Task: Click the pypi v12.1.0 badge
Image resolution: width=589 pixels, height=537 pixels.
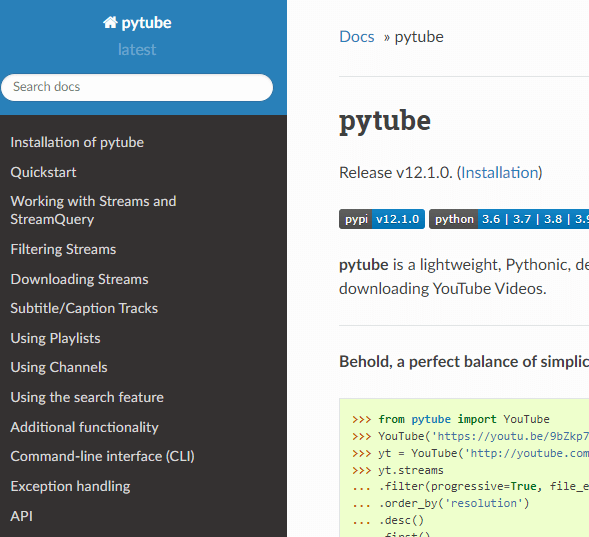Action: (x=382, y=219)
